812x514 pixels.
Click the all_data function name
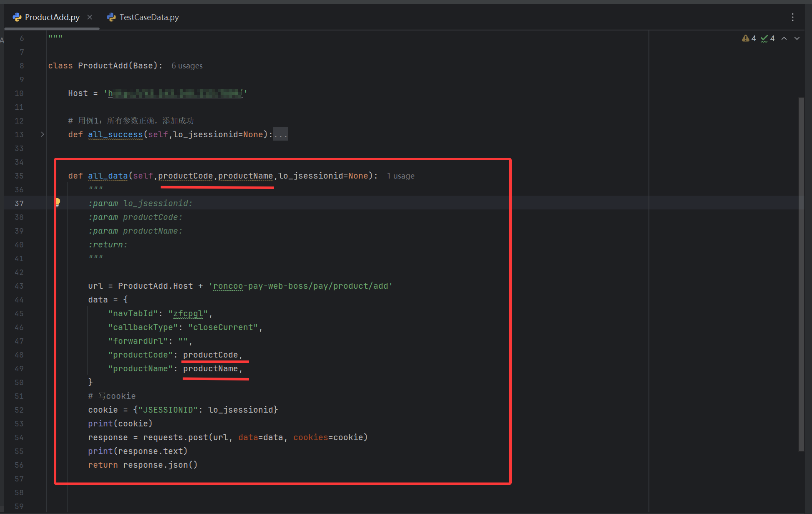pos(108,176)
